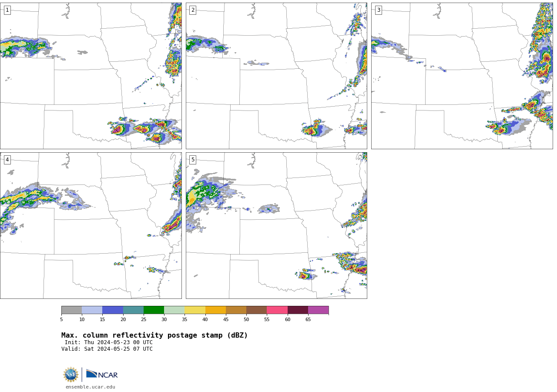Click the panel number 5 label

point(193,160)
